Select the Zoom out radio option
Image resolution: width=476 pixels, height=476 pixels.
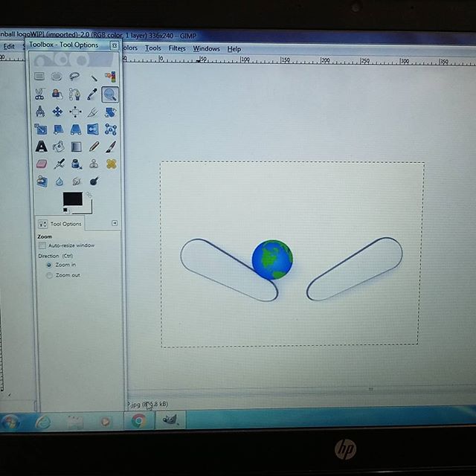click(49, 275)
